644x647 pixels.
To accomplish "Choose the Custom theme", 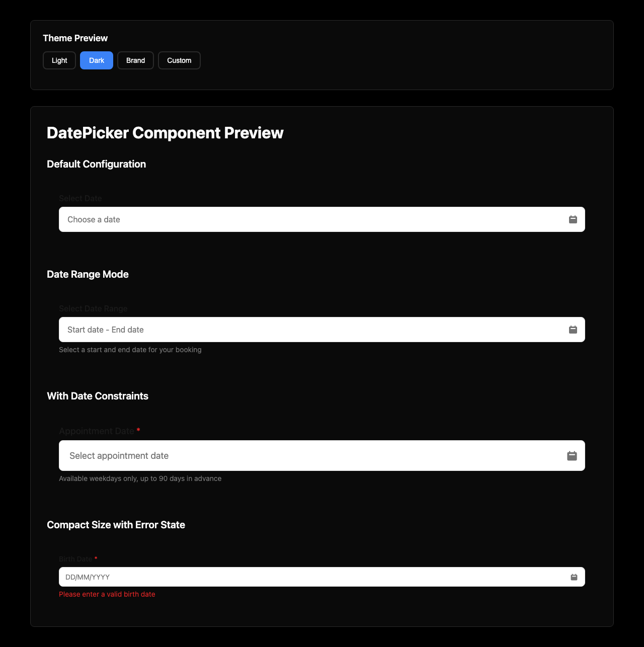I will click(179, 60).
